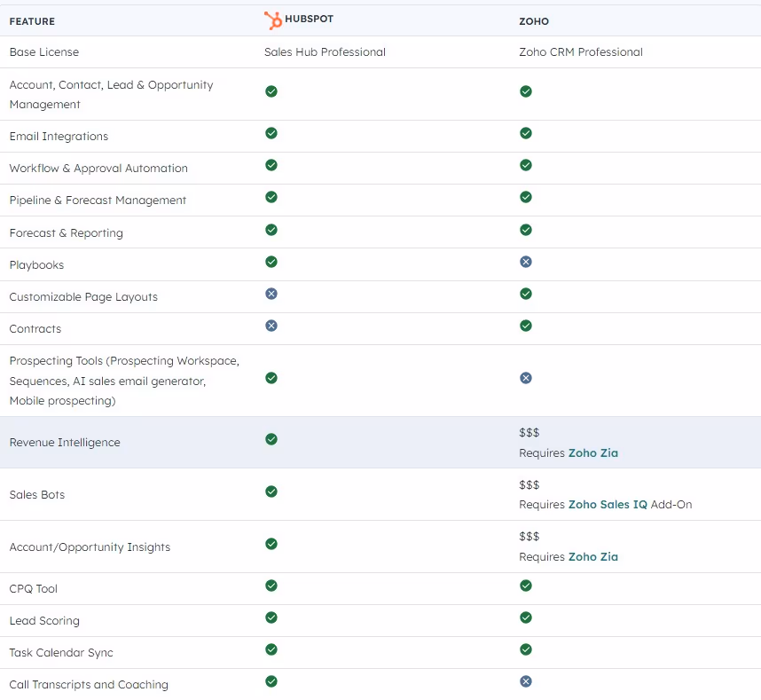
Task: Click HubSpot checkmark in Lead Scoring row
Action: (x=271, y=617)
